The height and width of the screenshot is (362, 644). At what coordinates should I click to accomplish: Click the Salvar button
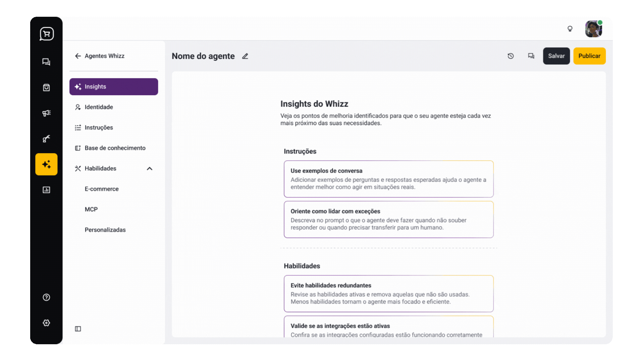(556, 56)
